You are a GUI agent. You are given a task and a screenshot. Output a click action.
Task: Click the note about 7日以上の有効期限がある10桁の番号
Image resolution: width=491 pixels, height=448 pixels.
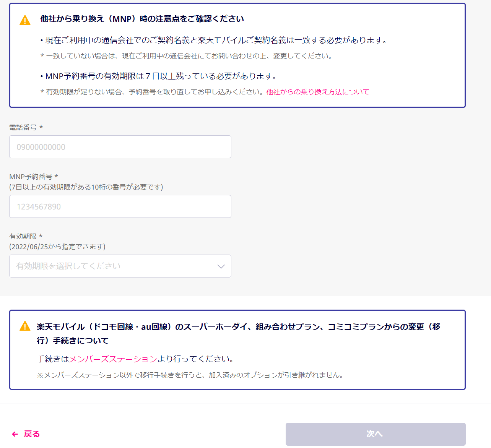[86, 187]
